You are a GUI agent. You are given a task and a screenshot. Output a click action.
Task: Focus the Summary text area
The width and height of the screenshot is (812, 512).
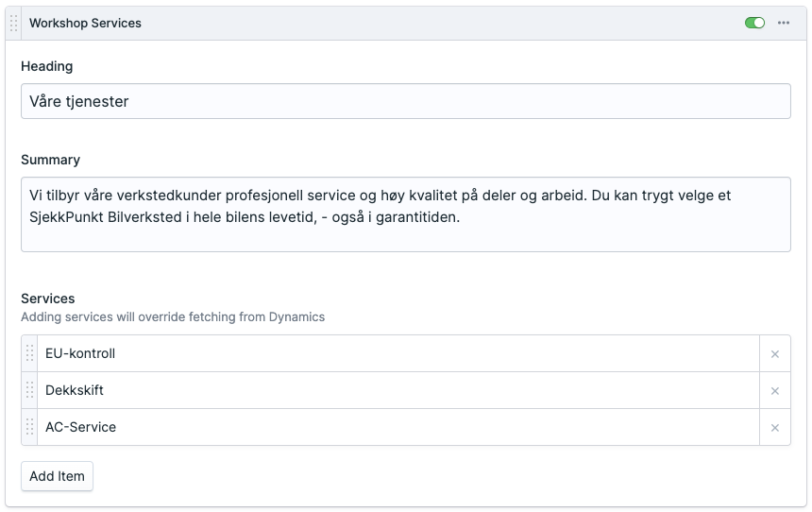point(405,214)
